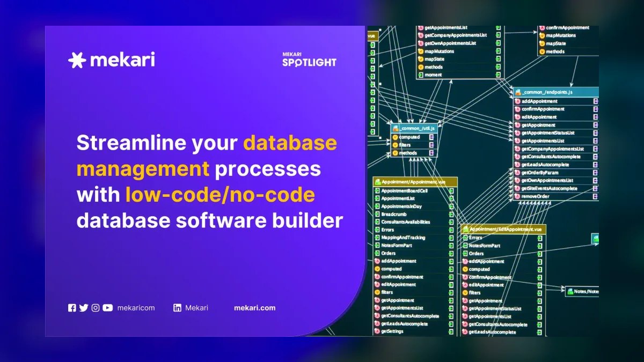The width and height of the screenshot is (644, 362).
Task: Click the Appointment/Appointment.vue header file icon
Action: (377, 182)
